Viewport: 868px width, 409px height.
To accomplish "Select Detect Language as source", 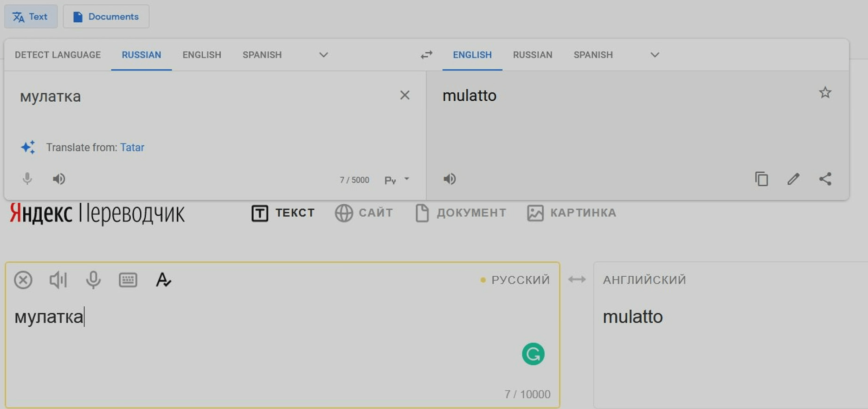I will click(58, 55).
